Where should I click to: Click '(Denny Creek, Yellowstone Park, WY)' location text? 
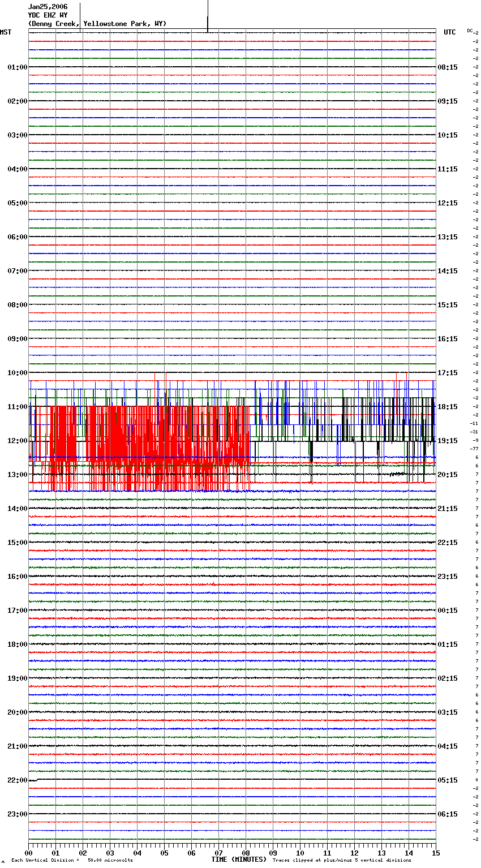click(97, 24)
